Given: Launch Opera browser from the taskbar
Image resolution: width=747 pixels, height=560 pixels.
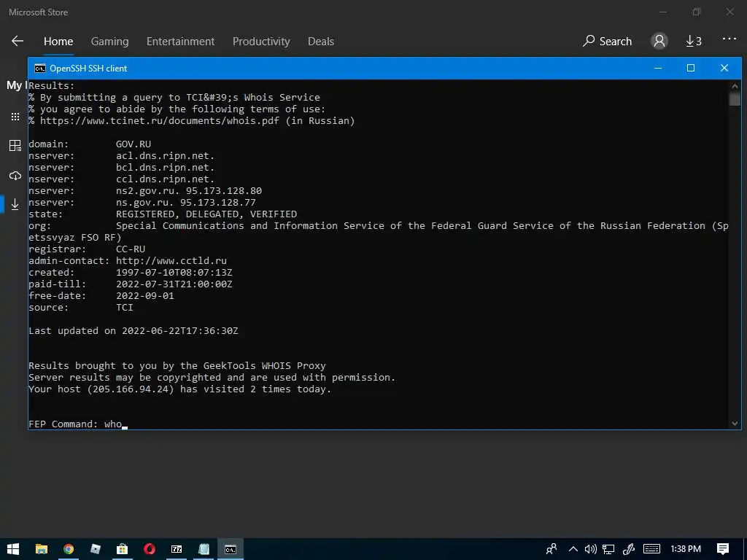Looking at the screenshot, I should point(150,549).
